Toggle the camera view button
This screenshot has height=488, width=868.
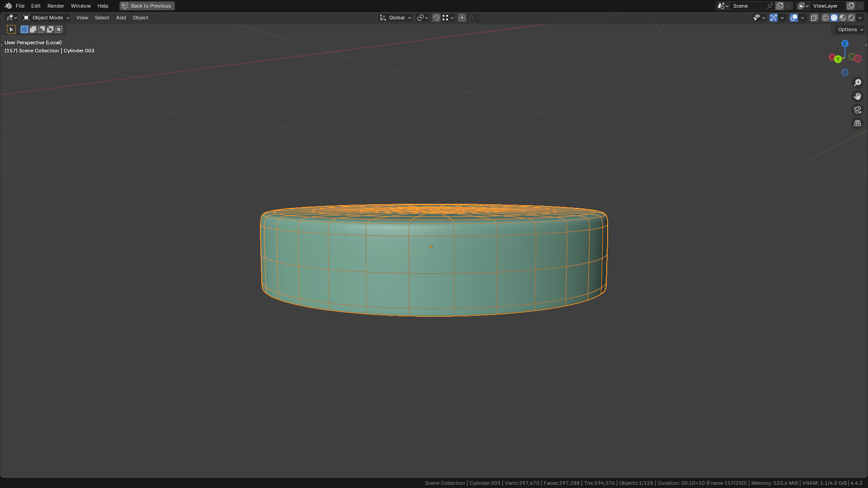point(857,110)
